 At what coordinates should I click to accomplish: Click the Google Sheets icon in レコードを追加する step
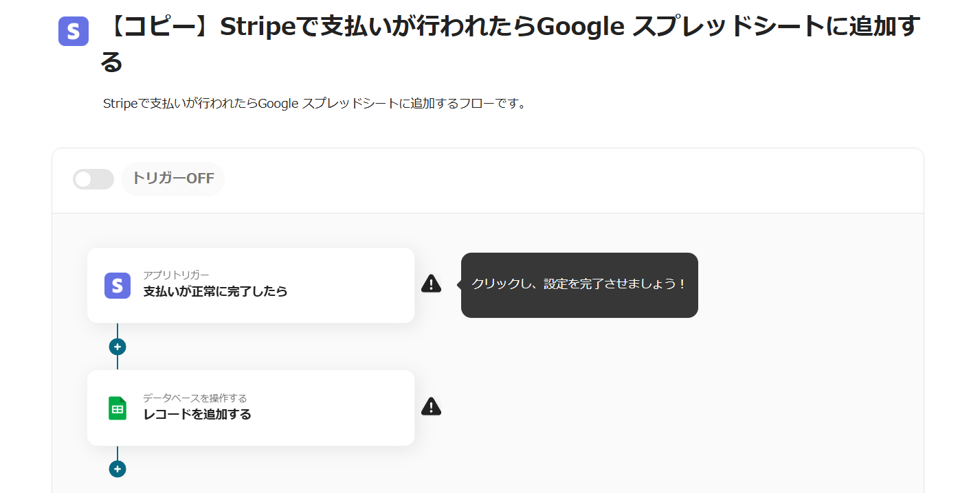(x=118, y=409)
